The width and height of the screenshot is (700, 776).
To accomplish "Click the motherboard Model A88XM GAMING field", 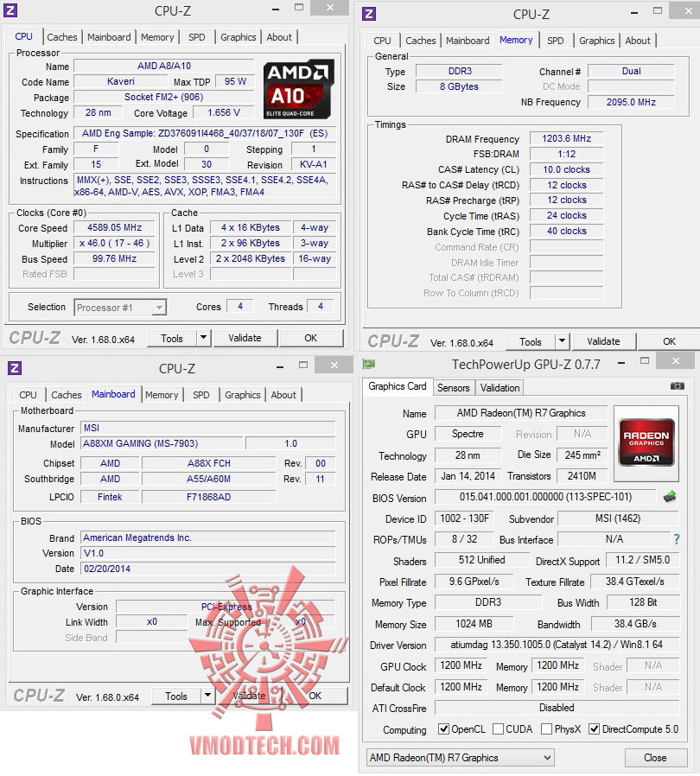I will click(x=162, y=443).
